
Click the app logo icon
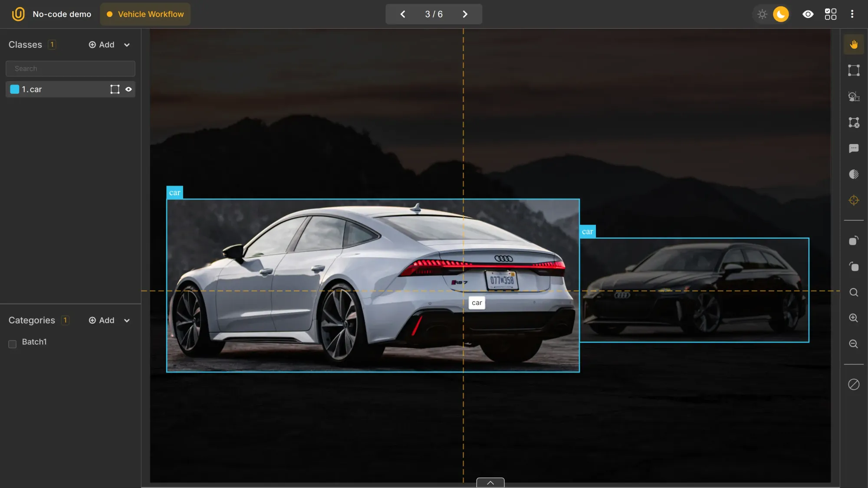[18, 14]
